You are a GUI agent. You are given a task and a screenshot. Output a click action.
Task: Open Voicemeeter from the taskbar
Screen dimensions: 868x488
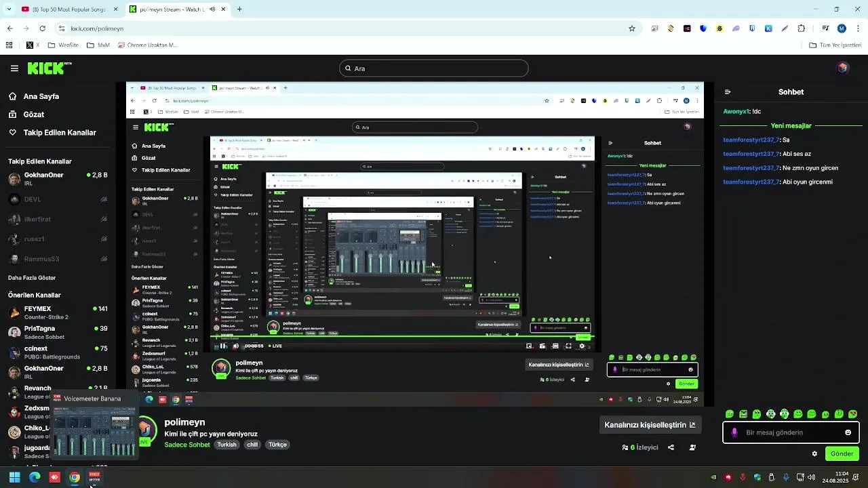[94, 477]
